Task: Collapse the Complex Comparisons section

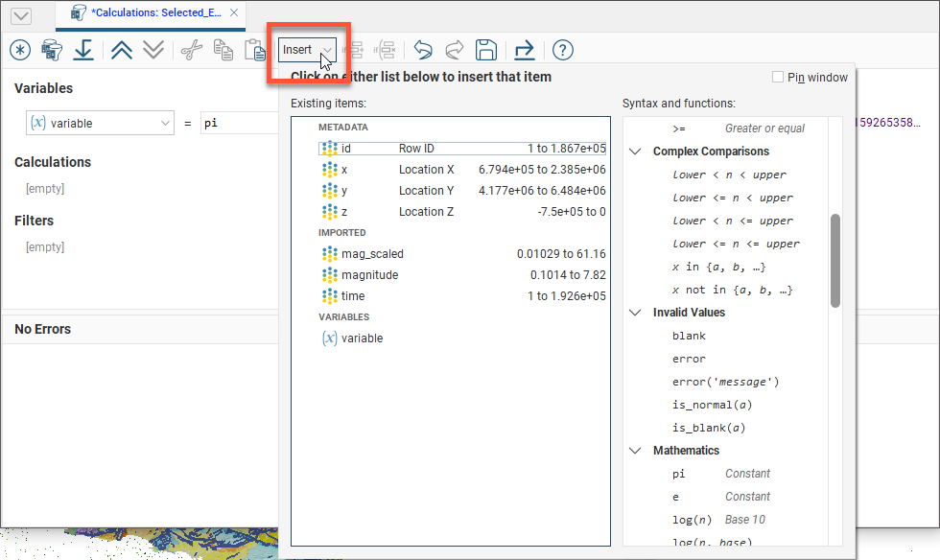Action: 635,152
